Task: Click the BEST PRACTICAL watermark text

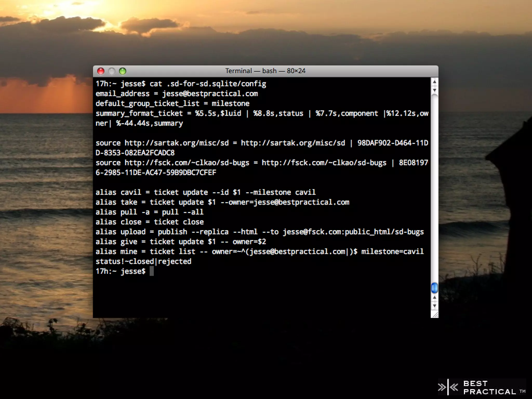Action: click(x=489, y=388)
